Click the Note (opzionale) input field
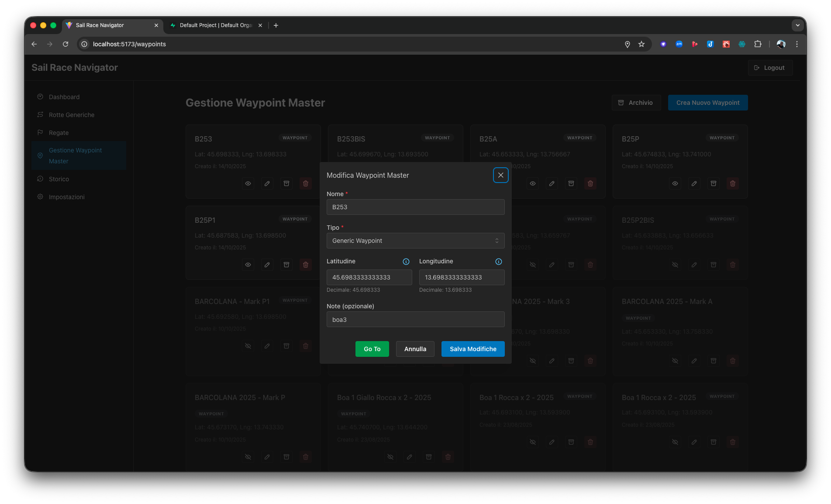Screen dimensions: 831x504 [x=415, y=320]
